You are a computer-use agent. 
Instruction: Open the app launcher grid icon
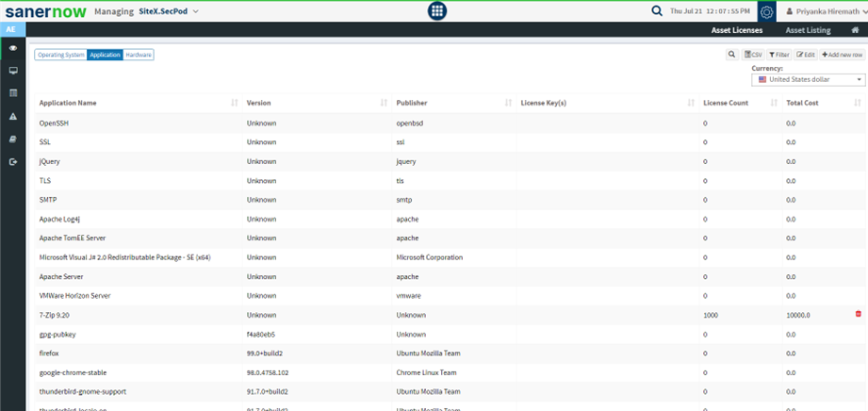[436, 11]
